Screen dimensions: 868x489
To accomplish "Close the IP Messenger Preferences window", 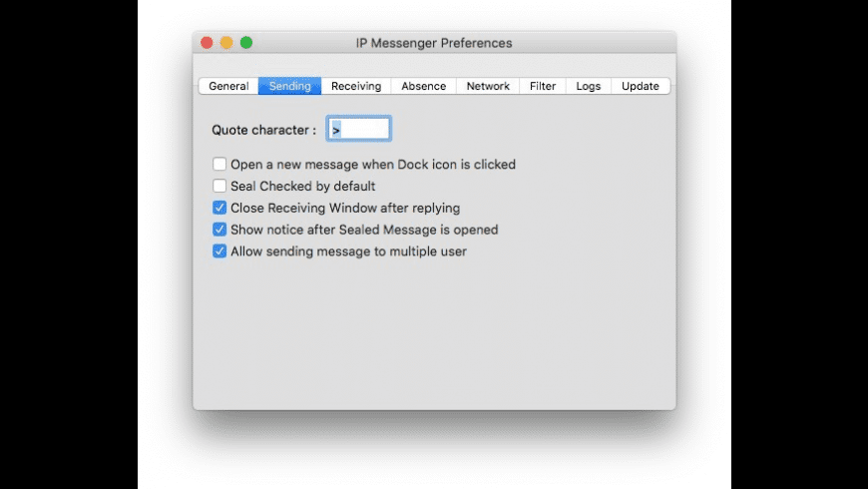I will [207, 43].
